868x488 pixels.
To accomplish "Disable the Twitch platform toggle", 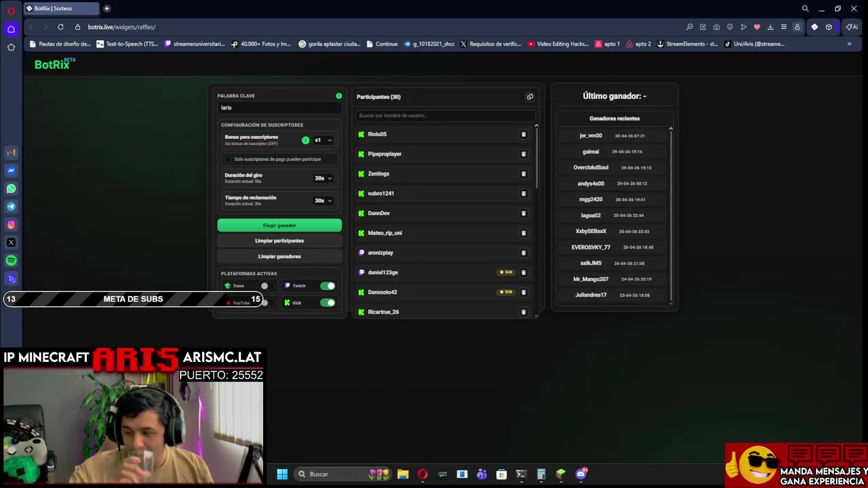I will pos(328,286).
